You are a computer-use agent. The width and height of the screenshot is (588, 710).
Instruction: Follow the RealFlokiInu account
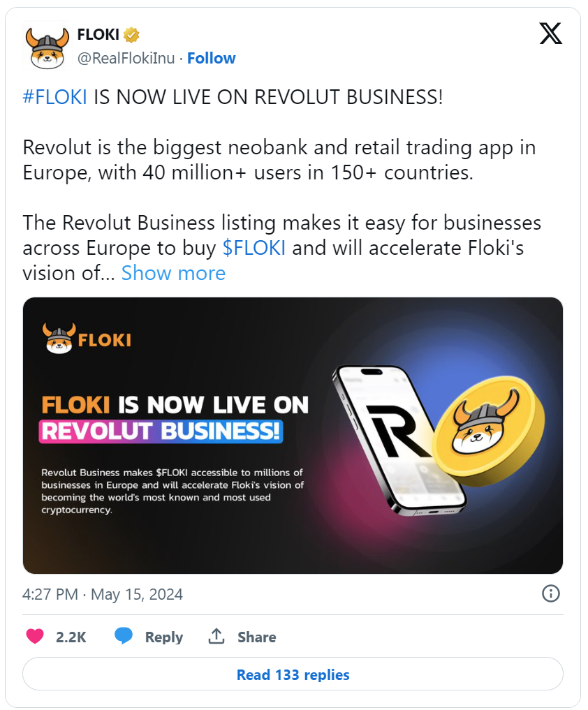[x=211, y=58]
